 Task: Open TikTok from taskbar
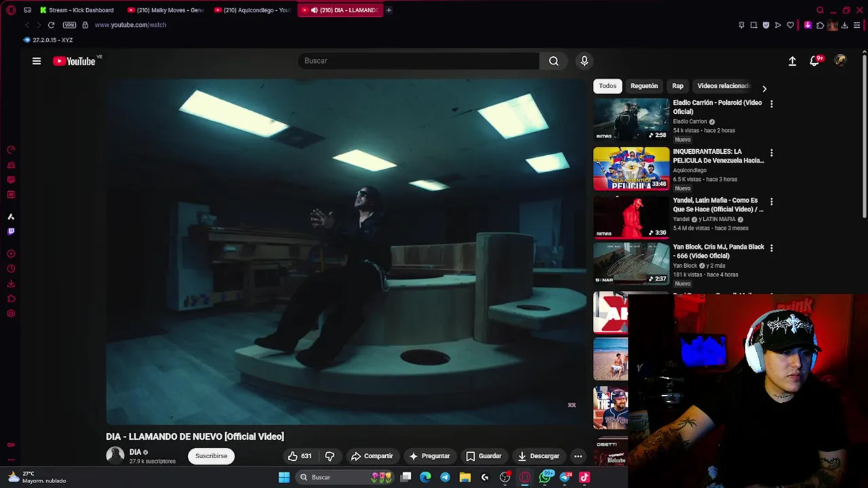pyautogui.click(x=585, y=477)
